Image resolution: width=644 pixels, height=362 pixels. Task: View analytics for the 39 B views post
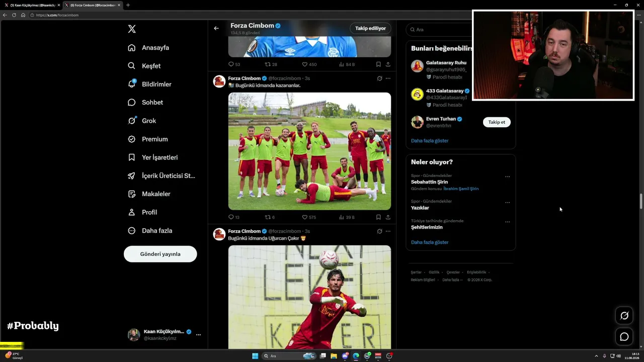[x=347, y=217]
